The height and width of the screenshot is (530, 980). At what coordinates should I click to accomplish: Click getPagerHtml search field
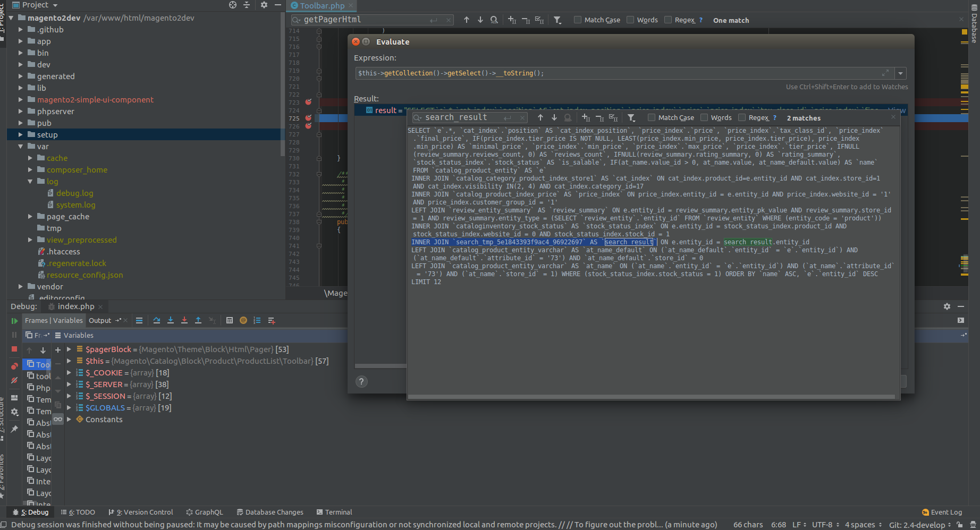[372, 20]
